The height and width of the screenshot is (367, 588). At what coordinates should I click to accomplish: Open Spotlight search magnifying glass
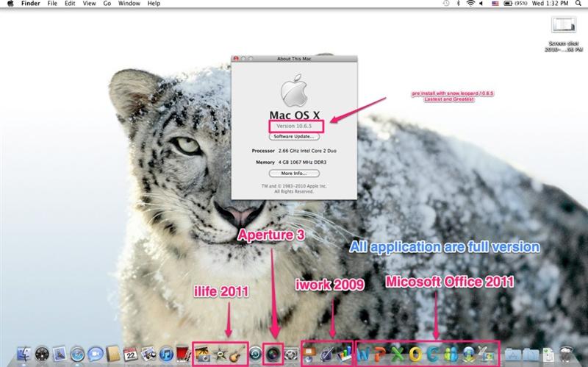tap(579, 4)
